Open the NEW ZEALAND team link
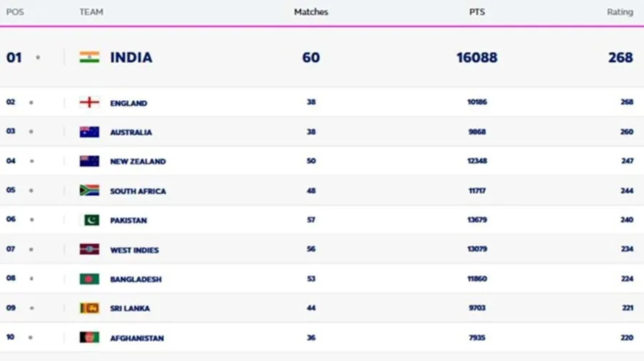Viewport: 644px width, 361px height. tap(138, 162)
